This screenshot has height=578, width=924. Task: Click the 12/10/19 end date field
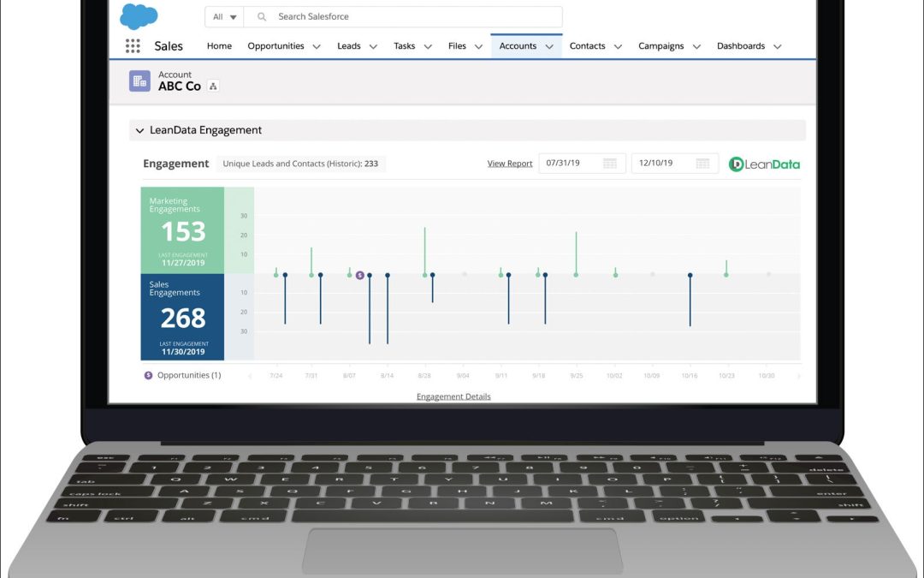(675, 164)
